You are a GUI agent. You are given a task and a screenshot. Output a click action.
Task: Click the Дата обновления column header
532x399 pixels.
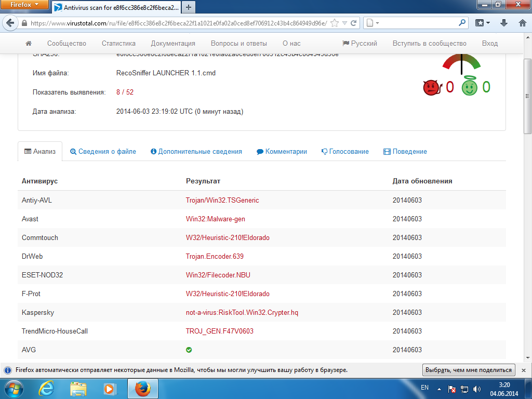click(422, 181)
